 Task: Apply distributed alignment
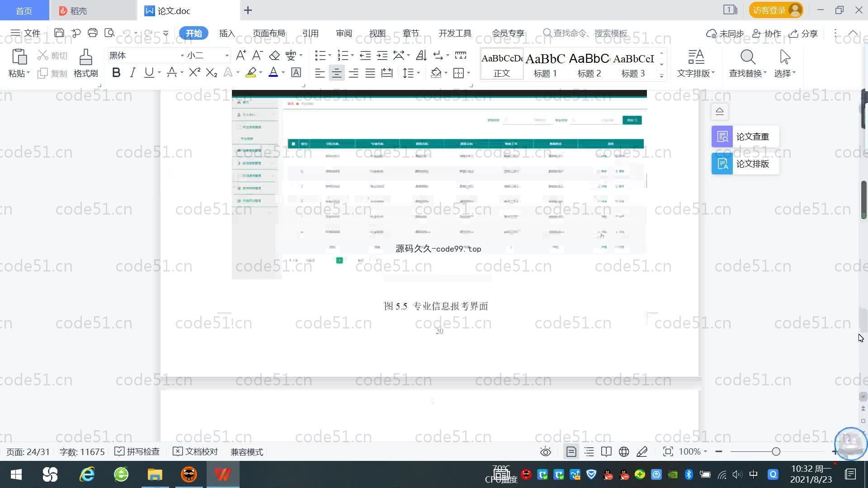click(387, 73)
